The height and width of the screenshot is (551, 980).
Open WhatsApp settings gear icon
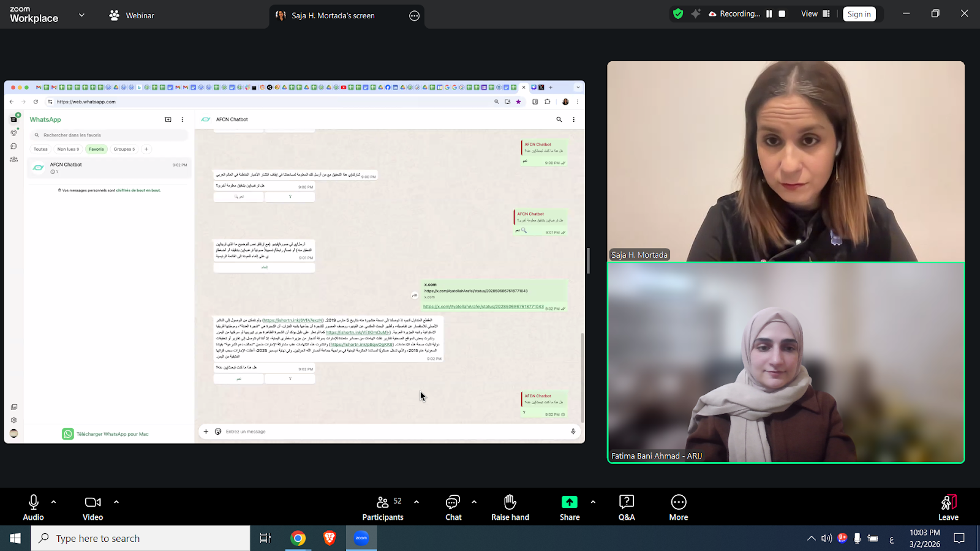pos(14,420)
